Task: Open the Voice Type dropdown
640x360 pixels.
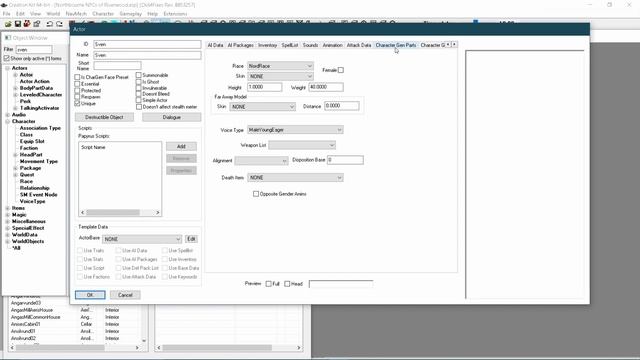Action: (x=295, y=130)
